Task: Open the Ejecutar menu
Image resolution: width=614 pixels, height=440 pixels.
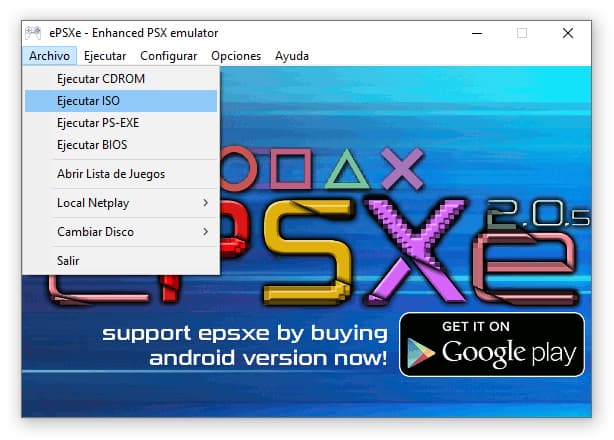Action: (105, 56)
